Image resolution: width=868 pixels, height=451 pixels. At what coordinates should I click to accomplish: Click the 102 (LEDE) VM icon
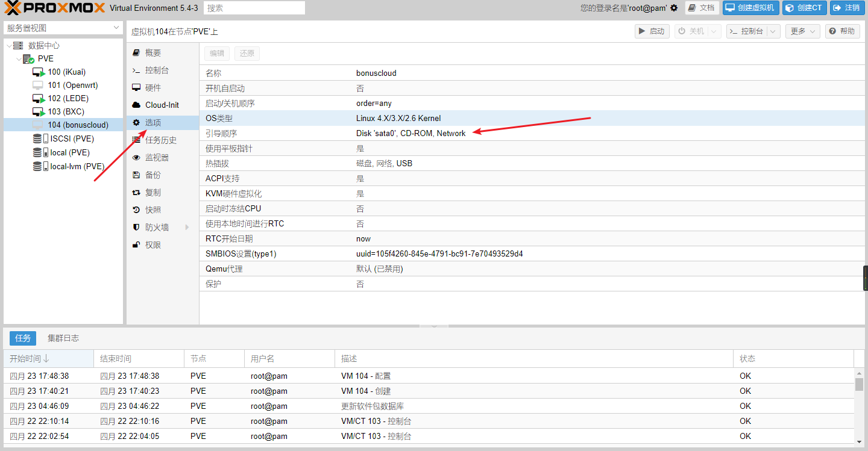click(x=39, y=99)
